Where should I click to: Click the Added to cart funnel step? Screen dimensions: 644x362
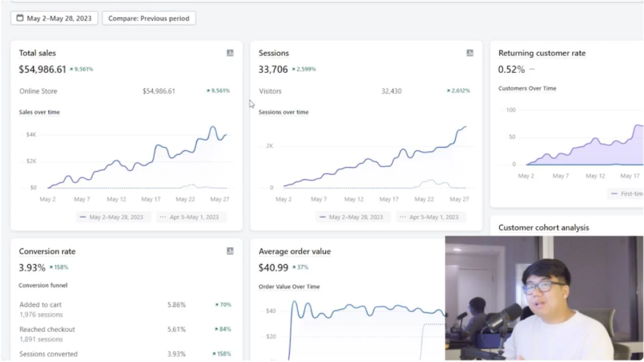click(40, 304)
